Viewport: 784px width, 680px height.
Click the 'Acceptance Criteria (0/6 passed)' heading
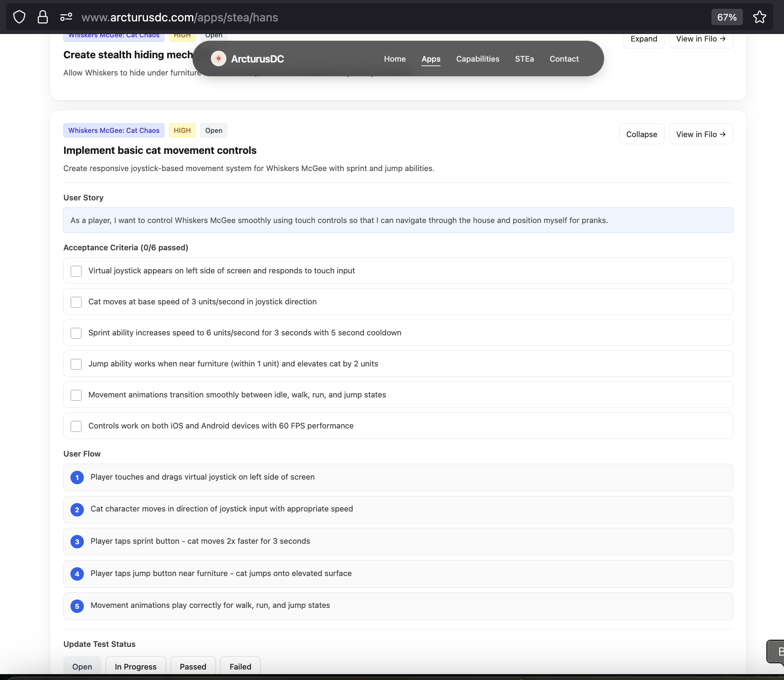click(126, 248)
